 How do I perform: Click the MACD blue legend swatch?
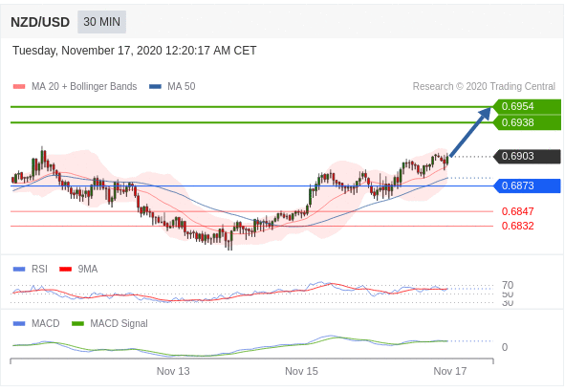click(x=19, y=323)
